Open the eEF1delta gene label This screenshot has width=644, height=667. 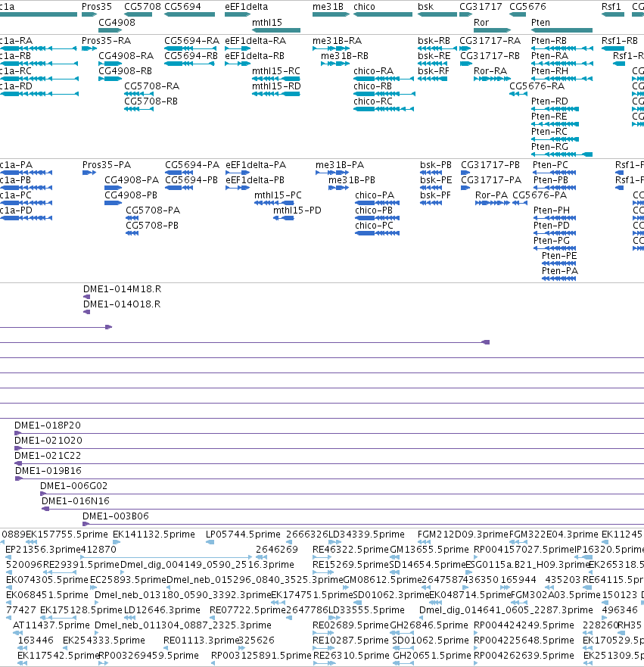click(247, 7)
